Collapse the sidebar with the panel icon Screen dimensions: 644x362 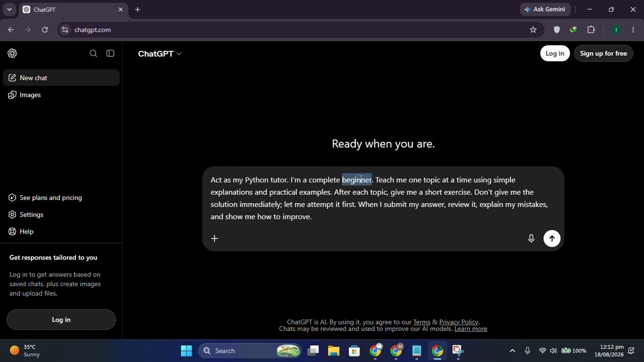(110, 53)
